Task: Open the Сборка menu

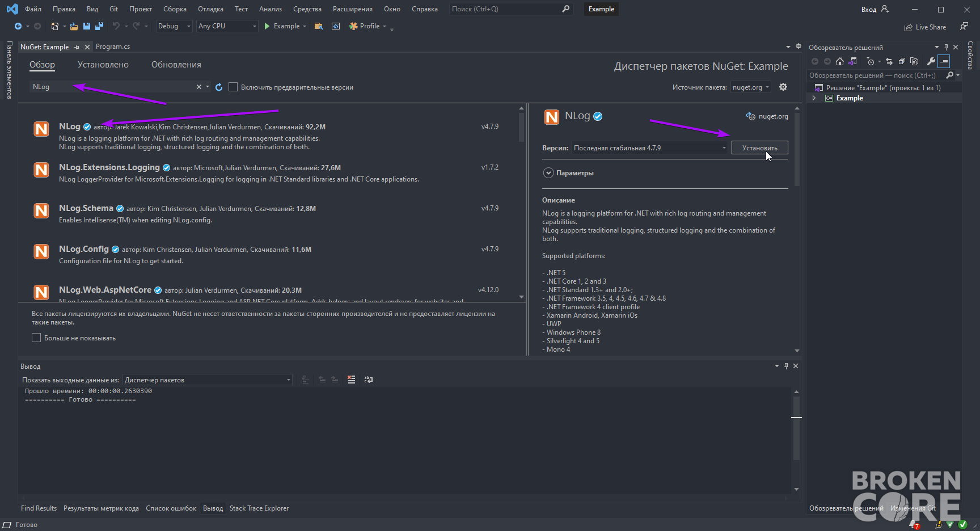Action: point(175,9)
